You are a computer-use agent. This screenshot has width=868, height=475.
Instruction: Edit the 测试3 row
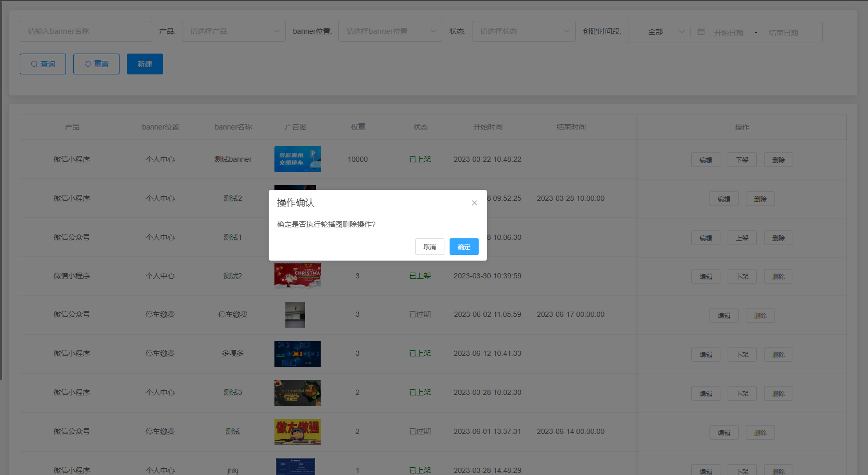(705, 393)
